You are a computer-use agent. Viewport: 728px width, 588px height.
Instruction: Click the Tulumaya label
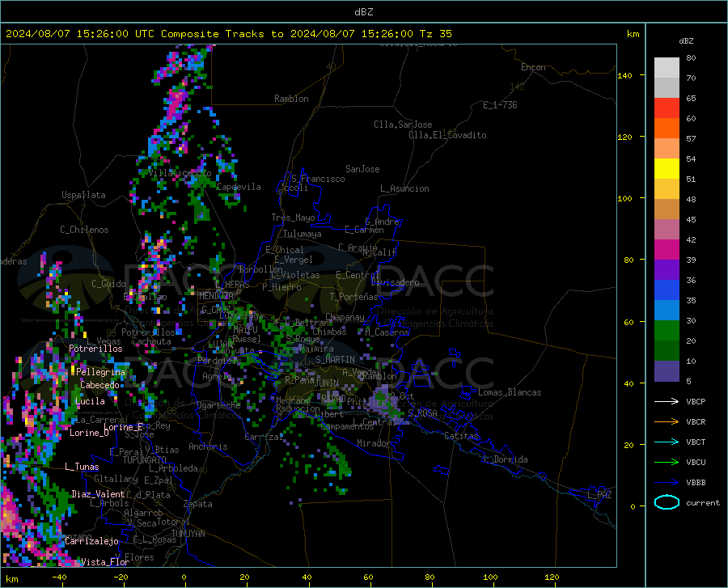tap(303, 234)
